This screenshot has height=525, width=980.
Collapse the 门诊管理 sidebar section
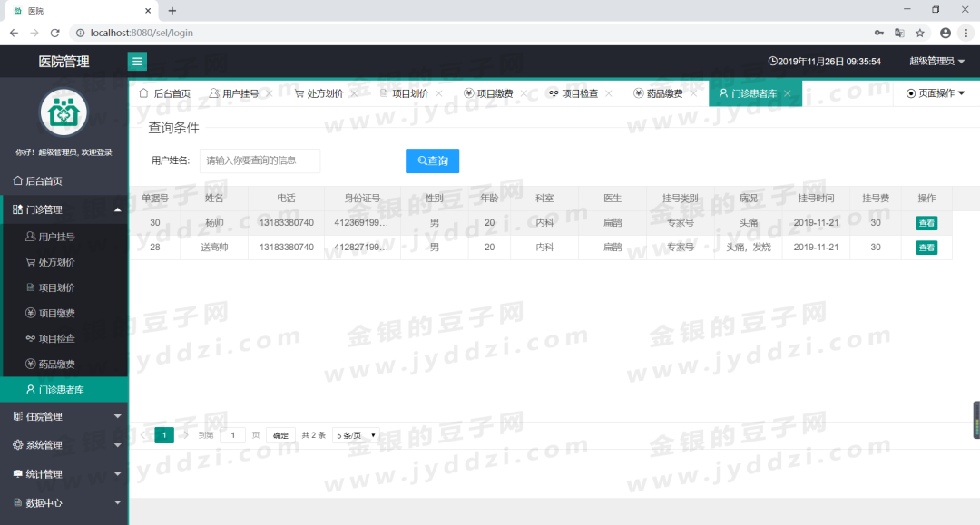tap(64, 209)
